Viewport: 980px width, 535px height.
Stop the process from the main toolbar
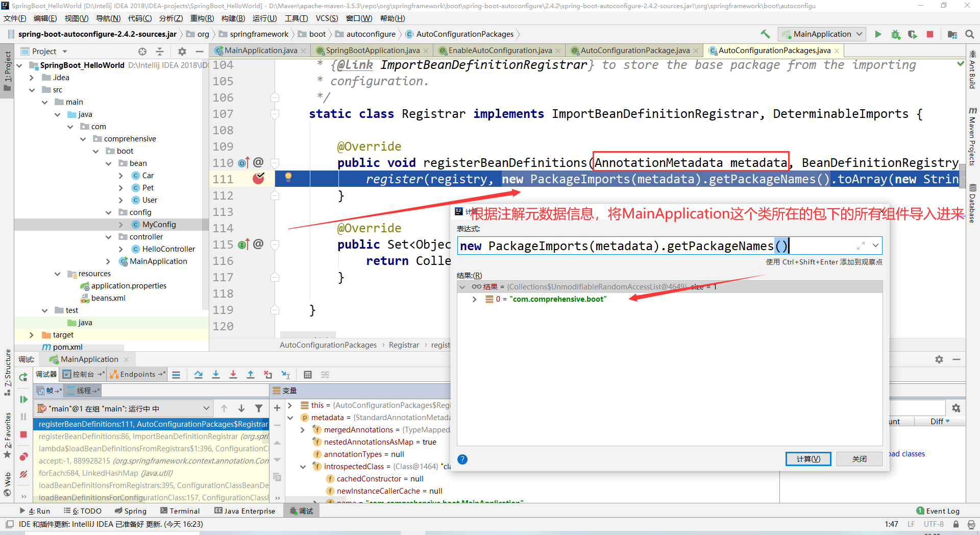coord(930,34)
